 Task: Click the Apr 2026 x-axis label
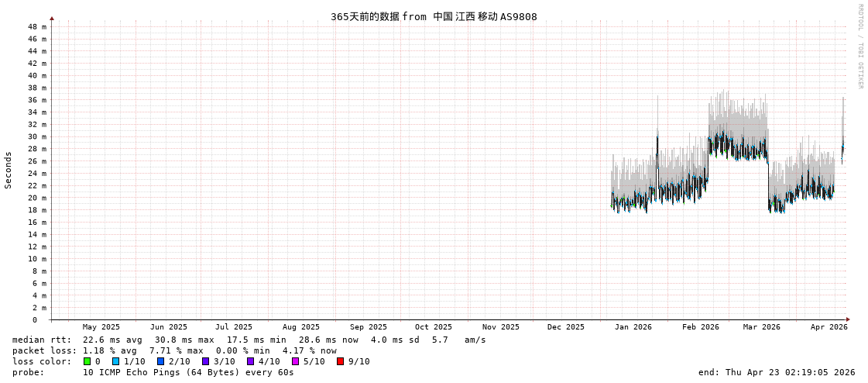(829, 327)
